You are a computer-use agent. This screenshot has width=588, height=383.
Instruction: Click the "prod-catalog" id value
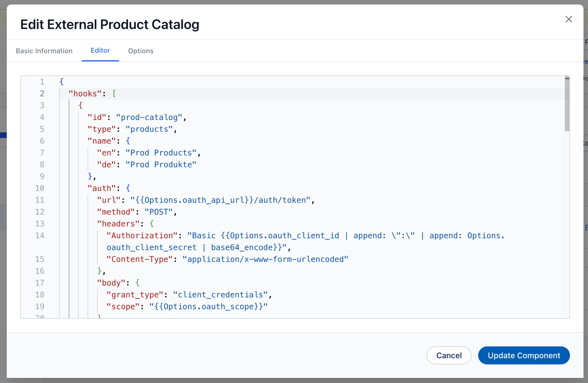(x=149, y=117)
